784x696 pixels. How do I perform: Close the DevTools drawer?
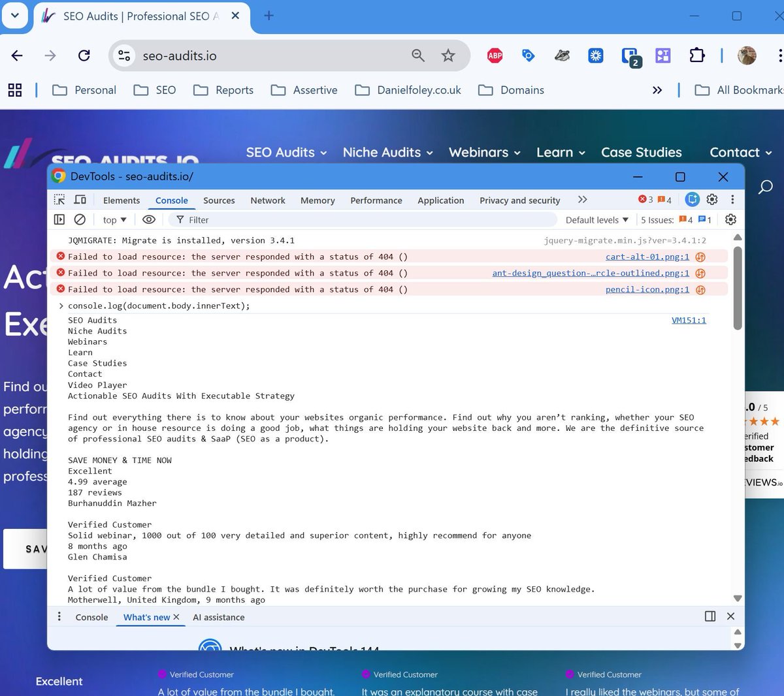tap(731, 616)
